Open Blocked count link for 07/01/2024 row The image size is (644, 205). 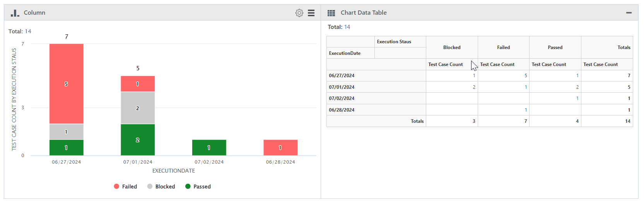(x=474, y=87)
